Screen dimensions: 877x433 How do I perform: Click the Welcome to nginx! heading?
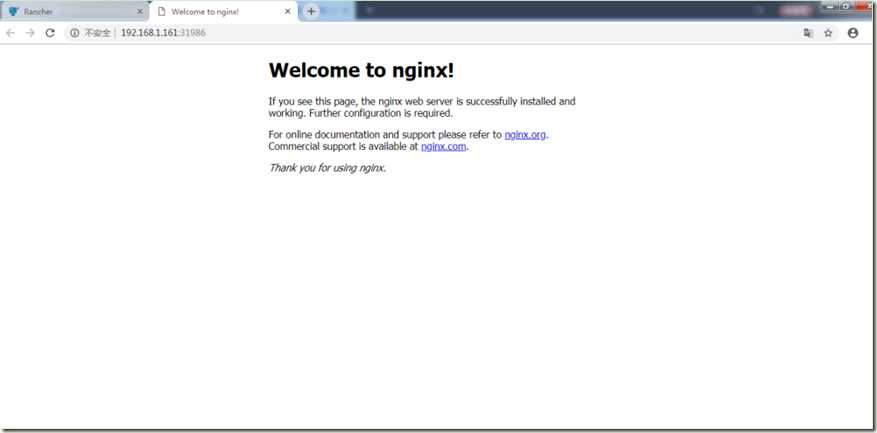[x=361, y=70]
